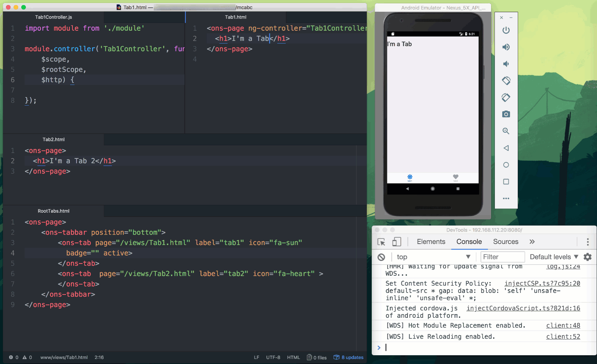Open DevTools console settings gear
597x364 pixels.
pyautogui.click(x=588, y=257)
